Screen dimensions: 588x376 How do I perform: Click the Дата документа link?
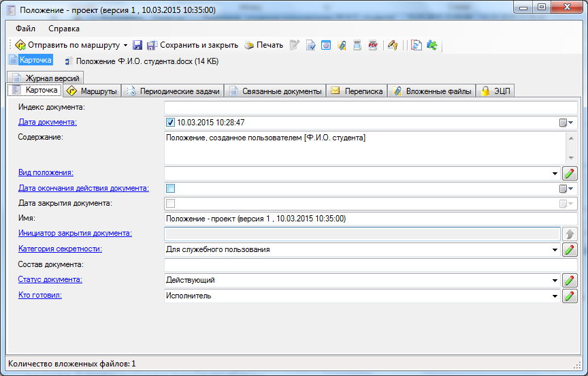click(x=48, y=122)
